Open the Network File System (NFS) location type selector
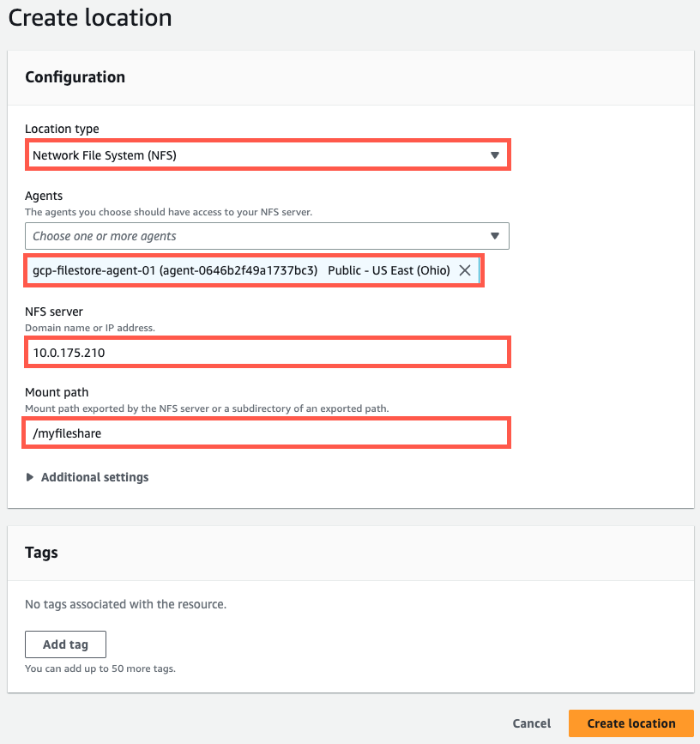This screenshot has height=744, width=700. tap(257, 154)
